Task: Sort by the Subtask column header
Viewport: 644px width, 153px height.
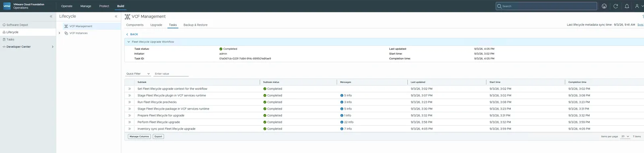Action: (x=142, y=82)
